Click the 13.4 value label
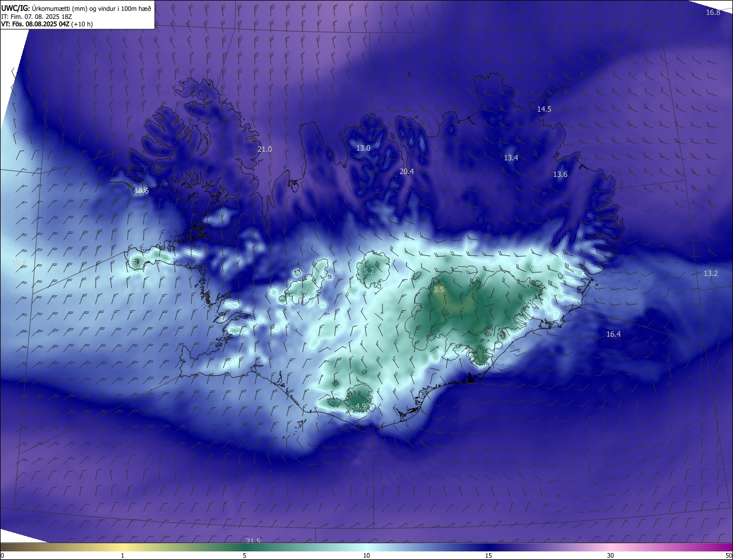This screenshot has height=560, width=733. (x=511, y=157)
